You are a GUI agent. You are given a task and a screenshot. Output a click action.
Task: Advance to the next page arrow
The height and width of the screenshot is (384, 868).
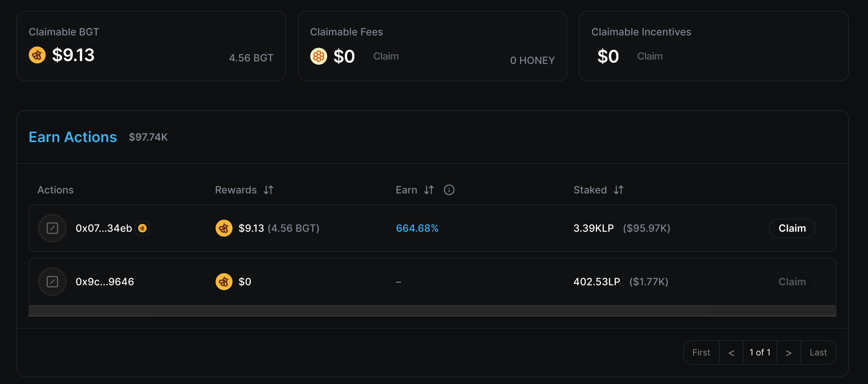[x=788, y=353]
